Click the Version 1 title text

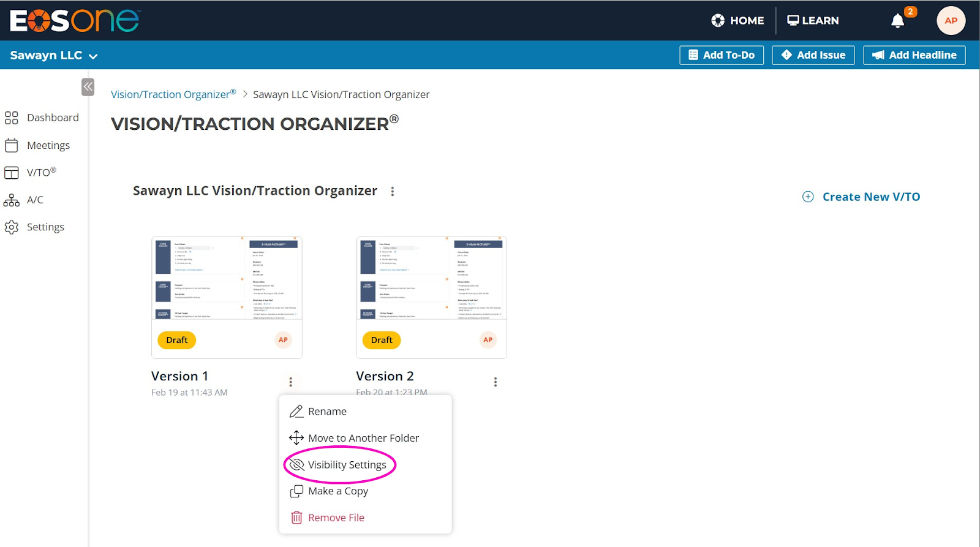pos(180,376)
